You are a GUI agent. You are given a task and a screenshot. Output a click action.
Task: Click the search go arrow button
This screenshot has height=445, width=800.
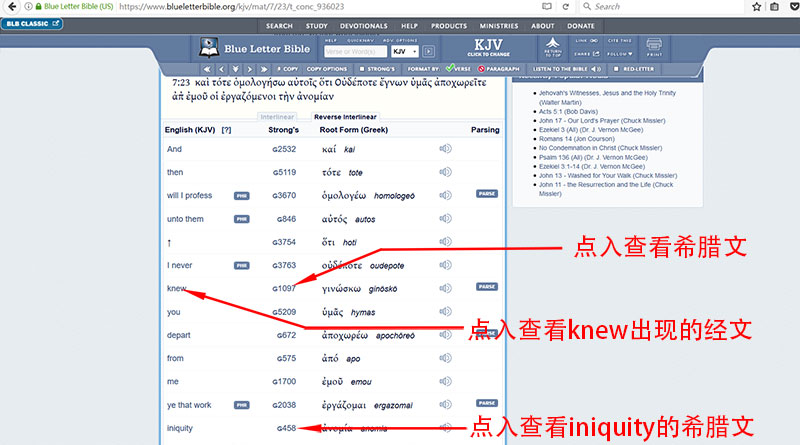point(429,51)
